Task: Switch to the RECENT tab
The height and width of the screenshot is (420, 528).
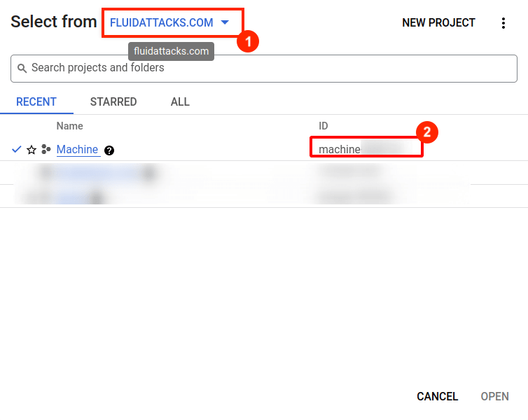Action: click(36, 101)
